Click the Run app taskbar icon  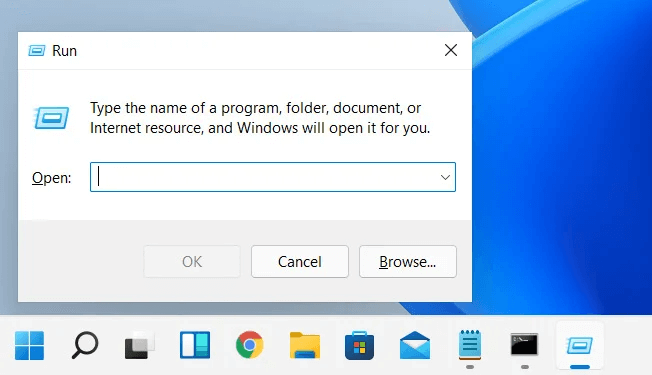click(580, 345)
